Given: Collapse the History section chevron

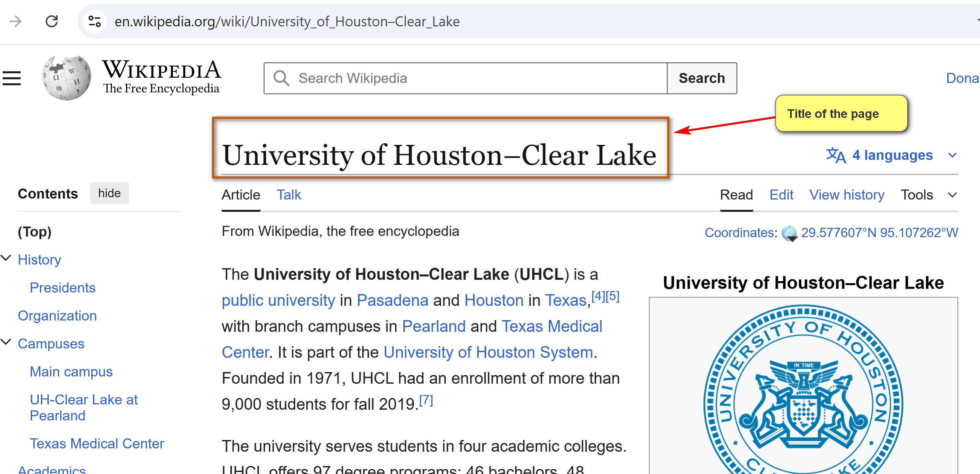Looking at the screenshot, I should 6,258.
